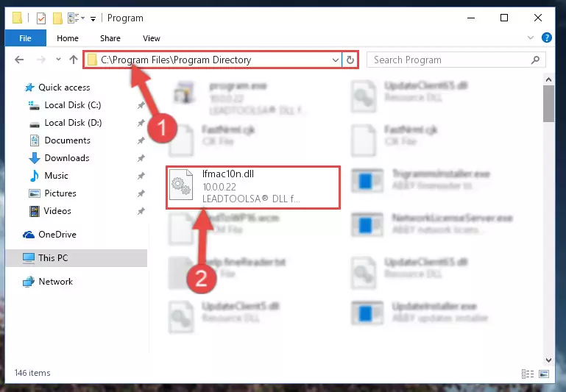566x392 pixels.
Task: Click pin icon beside Downloads
Action: 141,158
